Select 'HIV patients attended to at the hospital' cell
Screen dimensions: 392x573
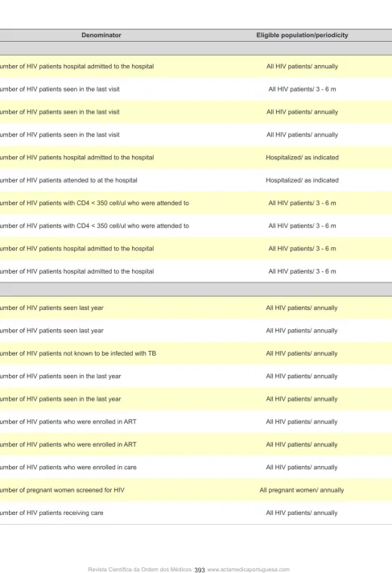68,180
